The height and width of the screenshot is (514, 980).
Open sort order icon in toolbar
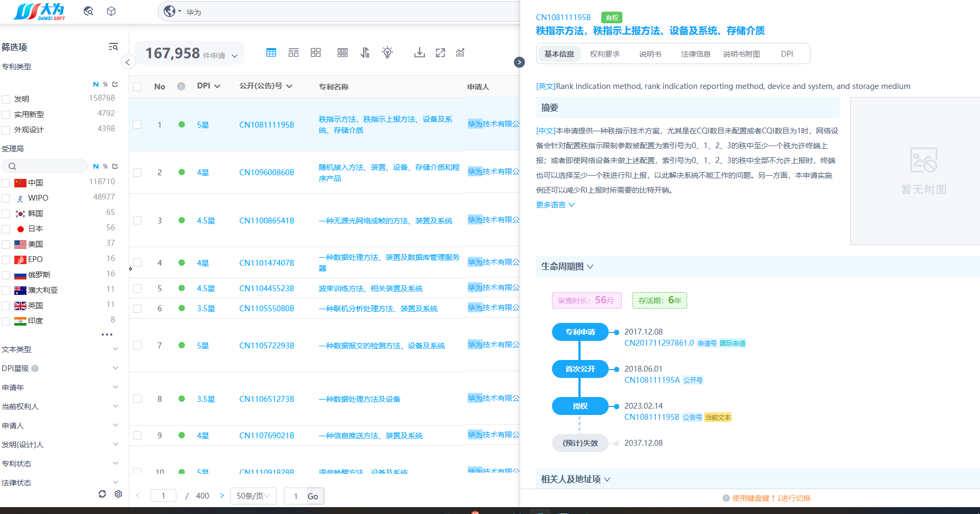tap(365, 52)
